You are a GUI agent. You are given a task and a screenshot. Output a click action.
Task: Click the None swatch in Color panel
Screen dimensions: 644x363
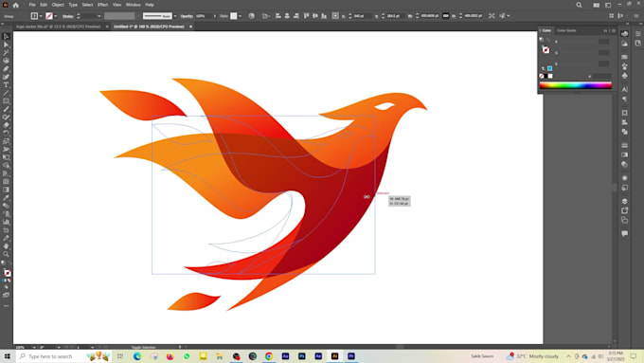542,76
